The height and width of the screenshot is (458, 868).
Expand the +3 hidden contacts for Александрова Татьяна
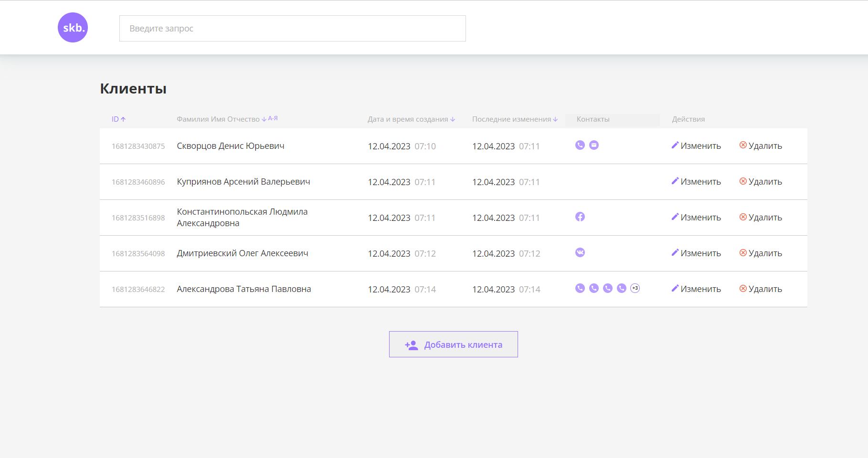[635, 288]
